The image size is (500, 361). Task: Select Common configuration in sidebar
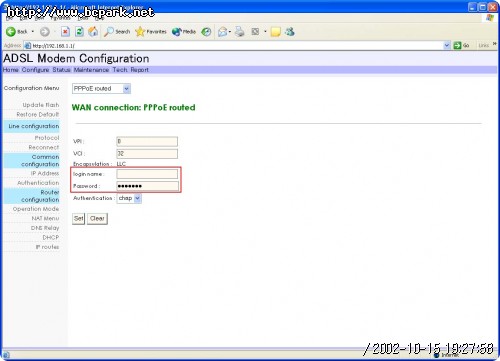(x=32, y=160)
